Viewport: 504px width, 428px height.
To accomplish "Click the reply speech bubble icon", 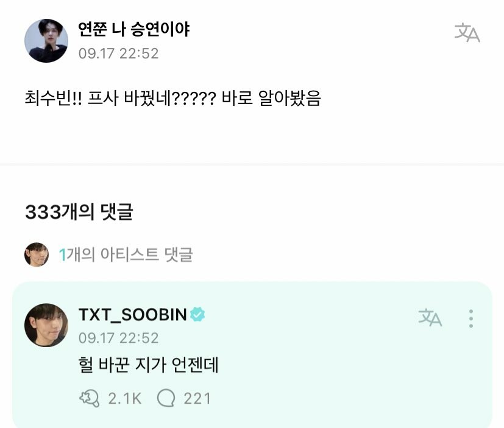I will pyautogui.click(x=166, y=398).
